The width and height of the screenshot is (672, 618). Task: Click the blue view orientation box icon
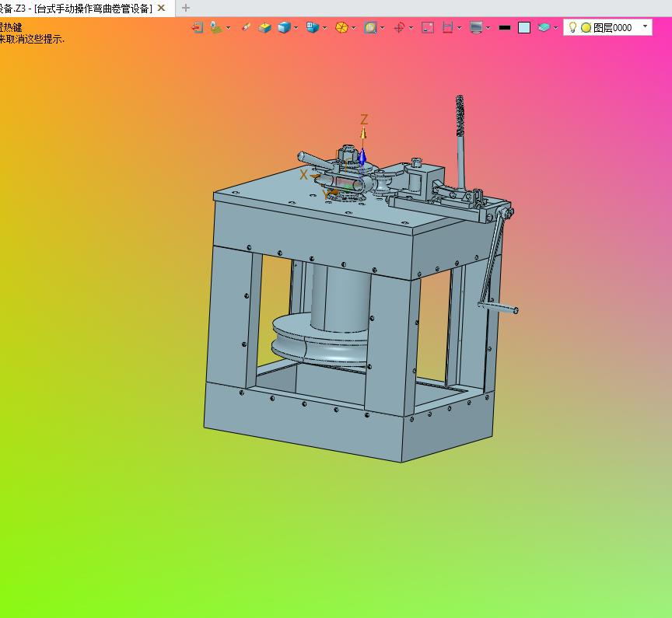313,28
